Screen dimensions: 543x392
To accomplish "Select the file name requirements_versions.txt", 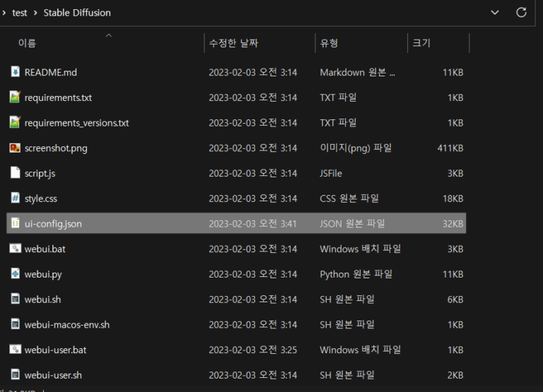I will pyautogui.click(x=76, y=123).
